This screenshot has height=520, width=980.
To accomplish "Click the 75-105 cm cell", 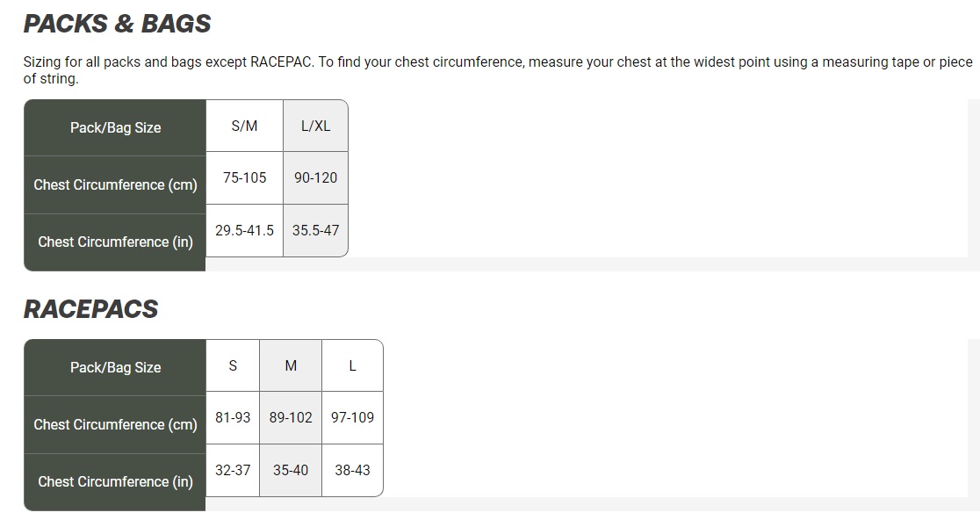I will click(x=244, y=177).
